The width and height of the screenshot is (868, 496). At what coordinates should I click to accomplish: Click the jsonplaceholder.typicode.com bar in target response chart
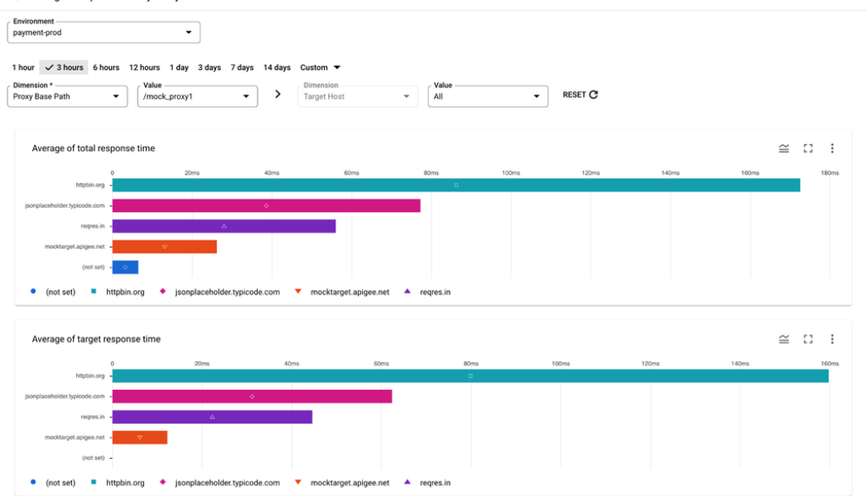252,396
